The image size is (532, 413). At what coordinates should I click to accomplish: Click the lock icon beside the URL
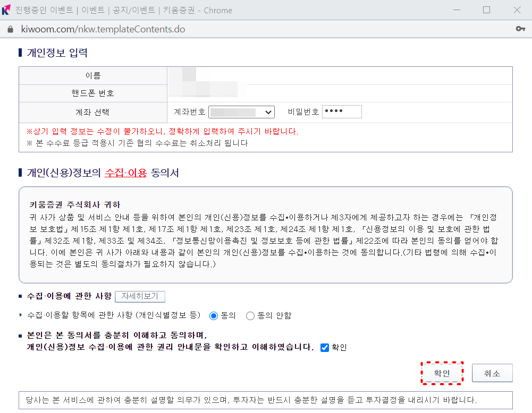pos(10,29)
